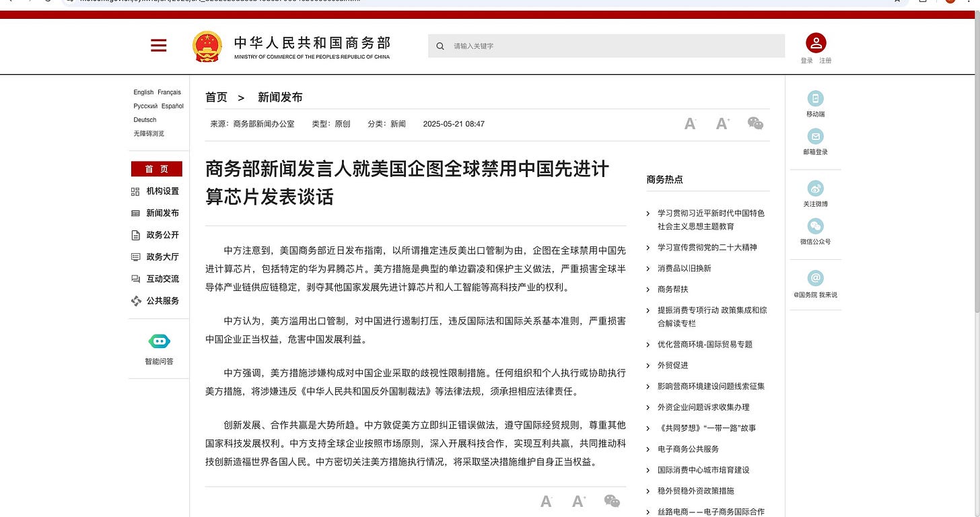The width and height of the screenshot is (980, 517).
Task: Share via WeChat icon in article header
Action: pos(755,123)
